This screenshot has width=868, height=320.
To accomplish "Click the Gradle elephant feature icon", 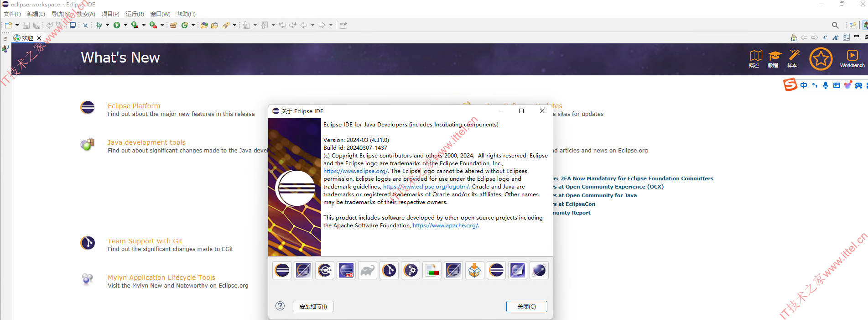I will 368,270.
